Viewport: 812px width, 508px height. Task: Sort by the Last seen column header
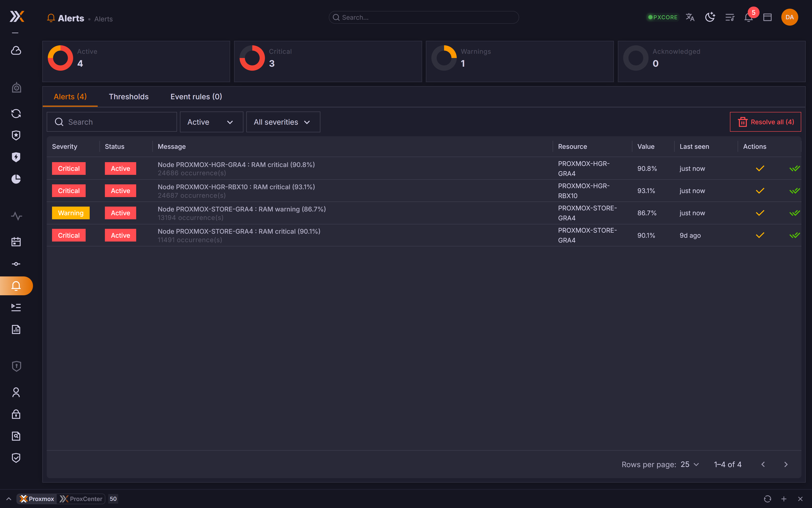pos(694,146)
